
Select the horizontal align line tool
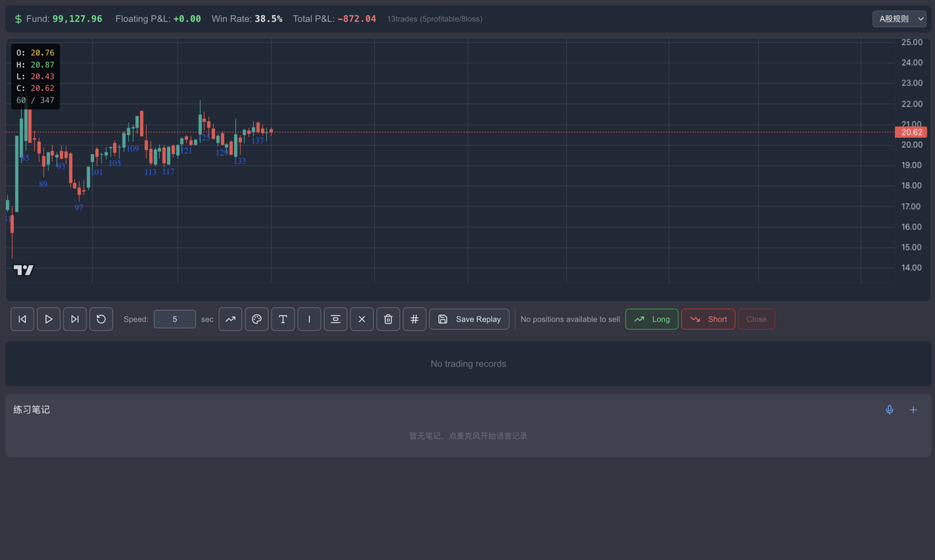pyautogui.click(x=335, y=319)
